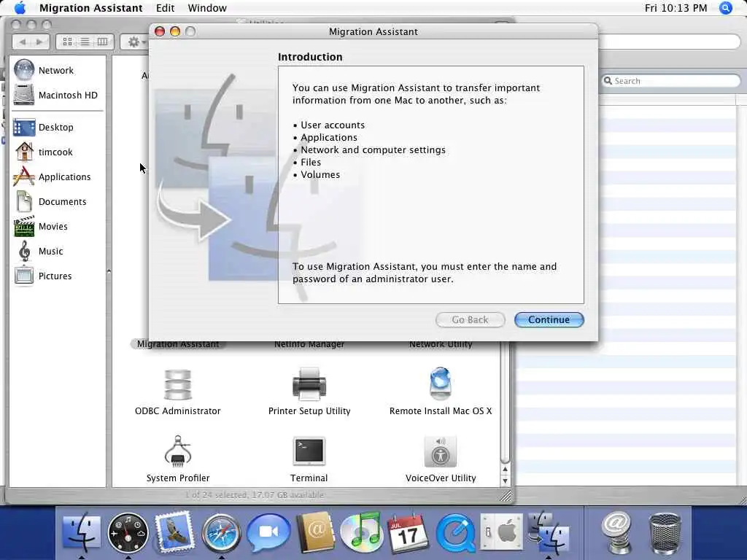Switch Finder to icon view
The width and height of the screenshot is (747, 560).
pos(67,42)
